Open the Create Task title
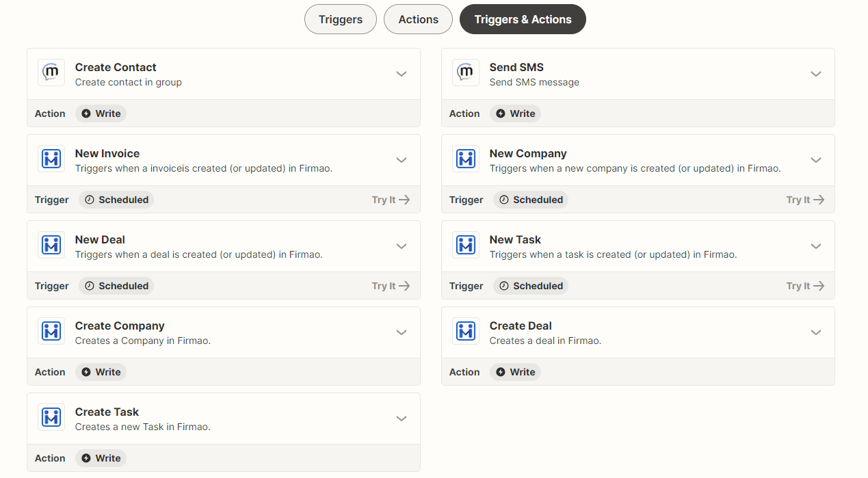The height and width of the screenshot is (478, 868). coord(107,412)
